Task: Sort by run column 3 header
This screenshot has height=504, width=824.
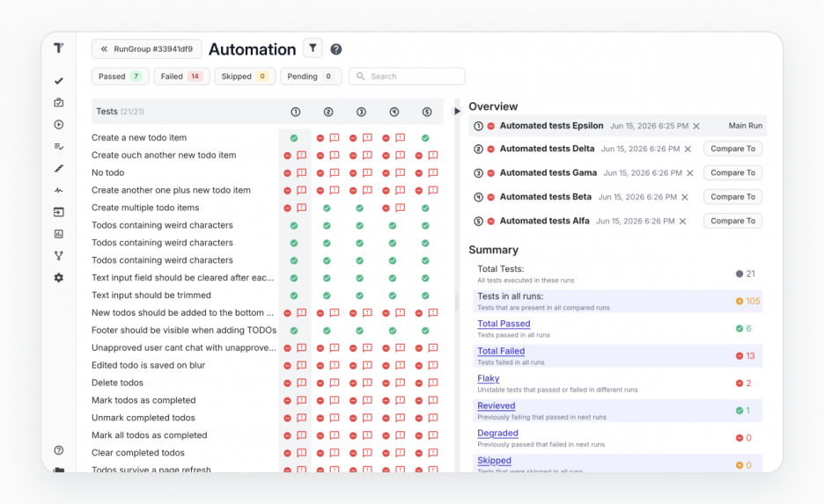Action: (361, 112)
